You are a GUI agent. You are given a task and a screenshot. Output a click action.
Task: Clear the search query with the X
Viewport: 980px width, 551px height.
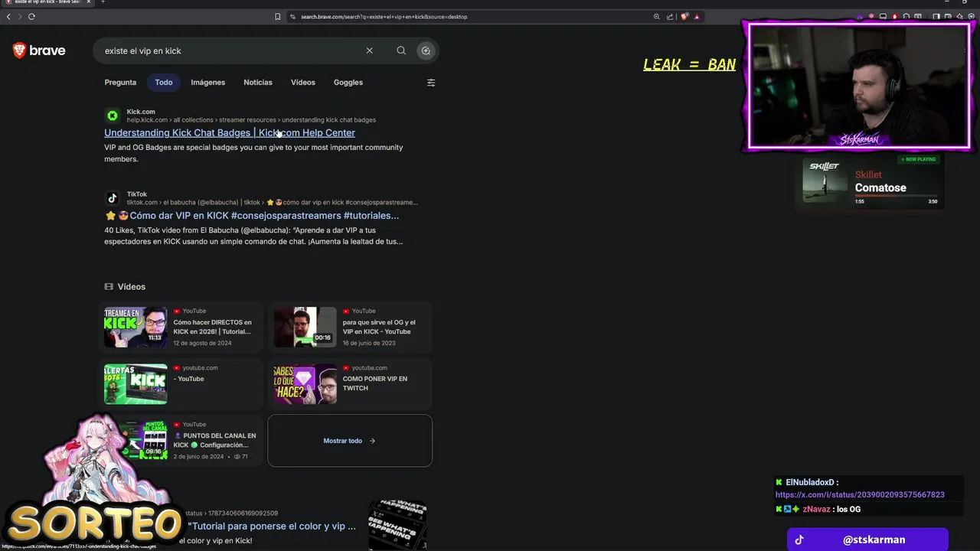369,51
